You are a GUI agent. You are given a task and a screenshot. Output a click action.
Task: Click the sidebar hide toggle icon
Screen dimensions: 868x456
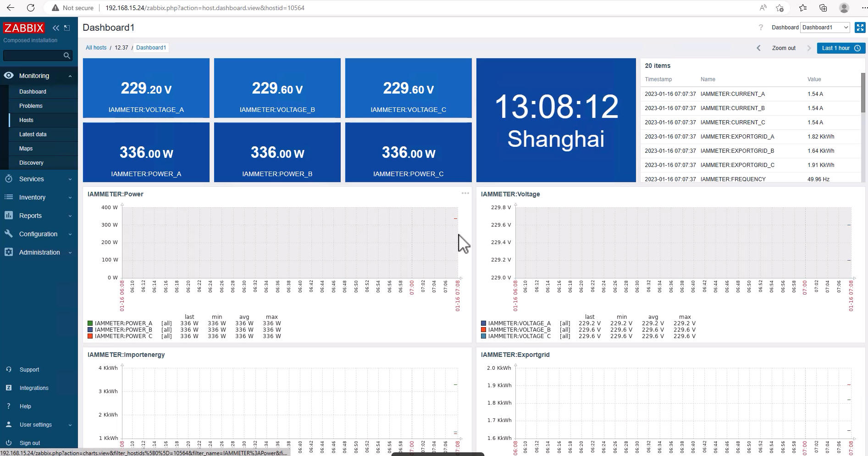point(67,28)
